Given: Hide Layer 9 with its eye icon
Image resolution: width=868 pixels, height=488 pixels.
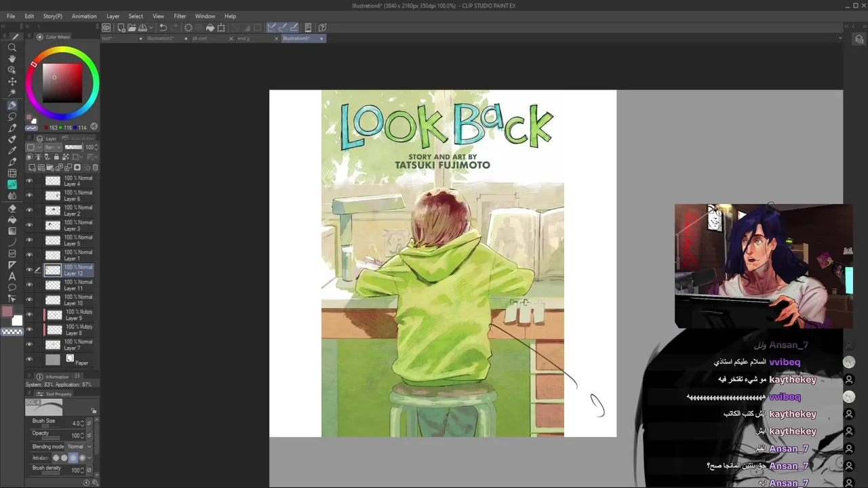Looking at the screenshot, I should [29, 314].
